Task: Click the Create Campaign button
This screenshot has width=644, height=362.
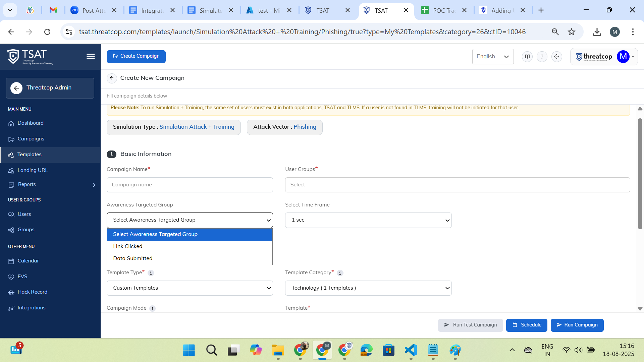Action: pos(136,56)
